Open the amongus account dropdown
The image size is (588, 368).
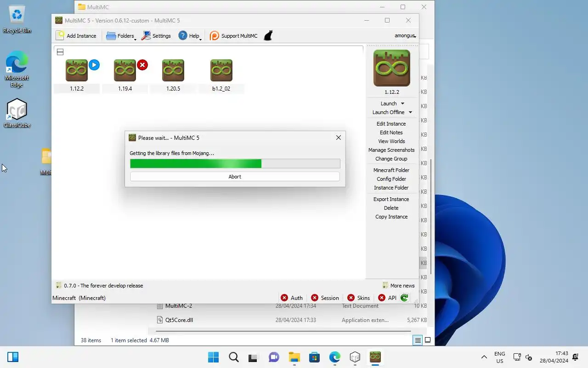[405, 35]
